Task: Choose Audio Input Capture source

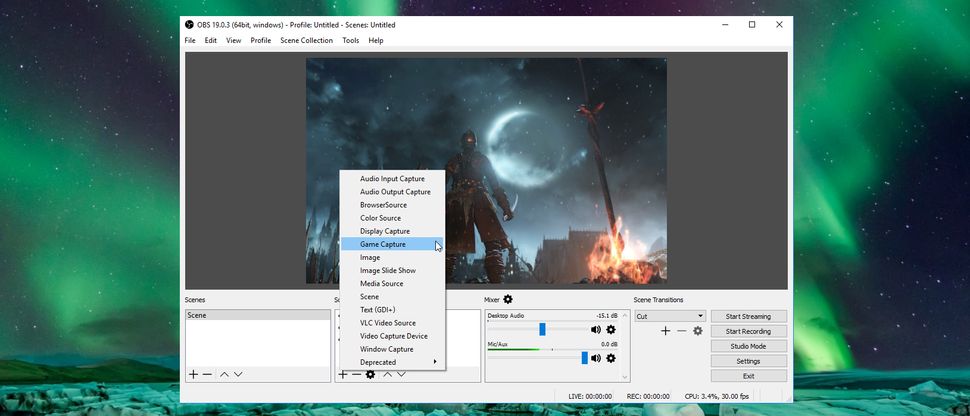Action: point(393,179)
